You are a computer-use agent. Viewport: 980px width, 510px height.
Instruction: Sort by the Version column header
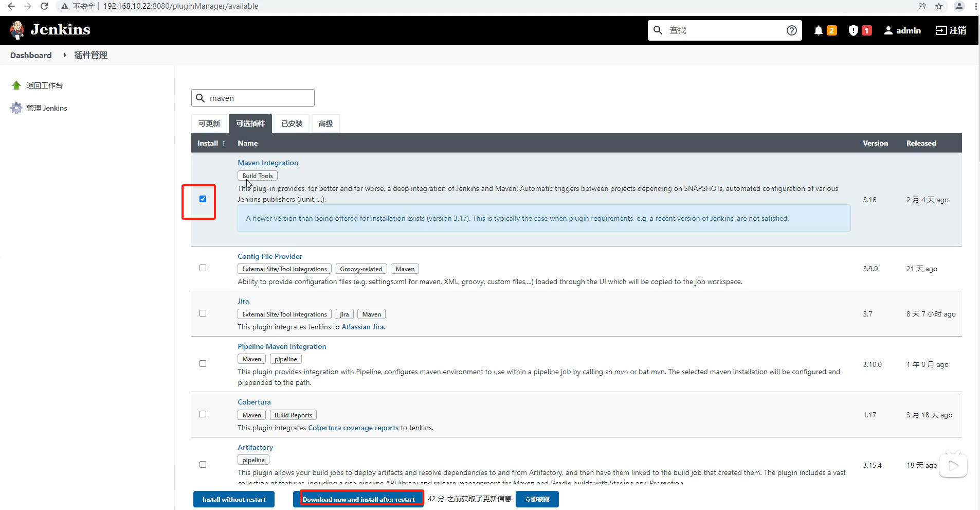coord(875,143)
